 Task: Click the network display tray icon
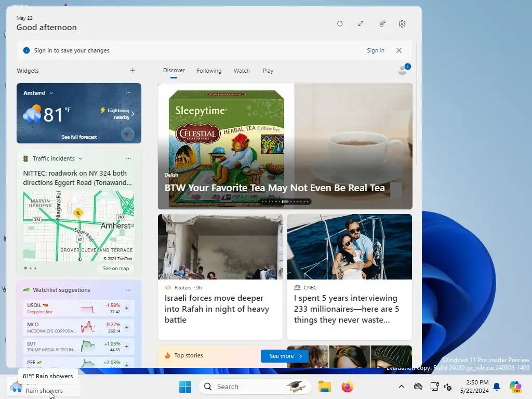[x=434, y=387]
